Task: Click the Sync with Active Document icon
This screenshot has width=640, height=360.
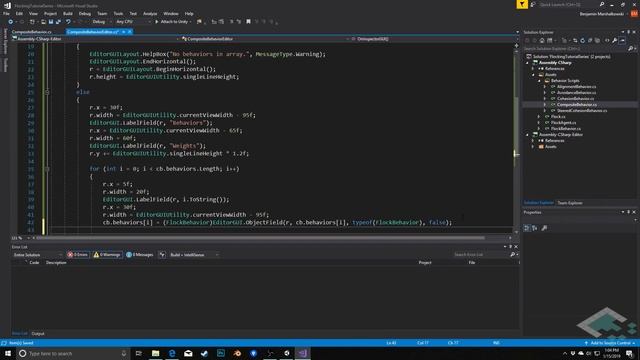Action: click(x=575, y=40)
